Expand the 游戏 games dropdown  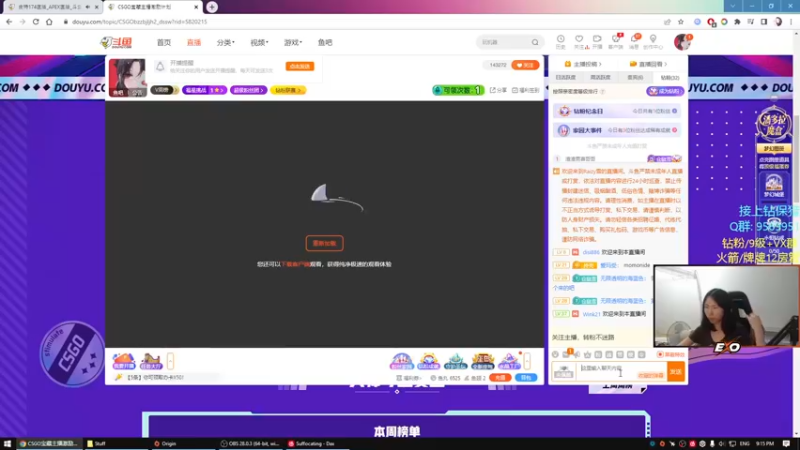pyautogui.click(x=293, y=42)
